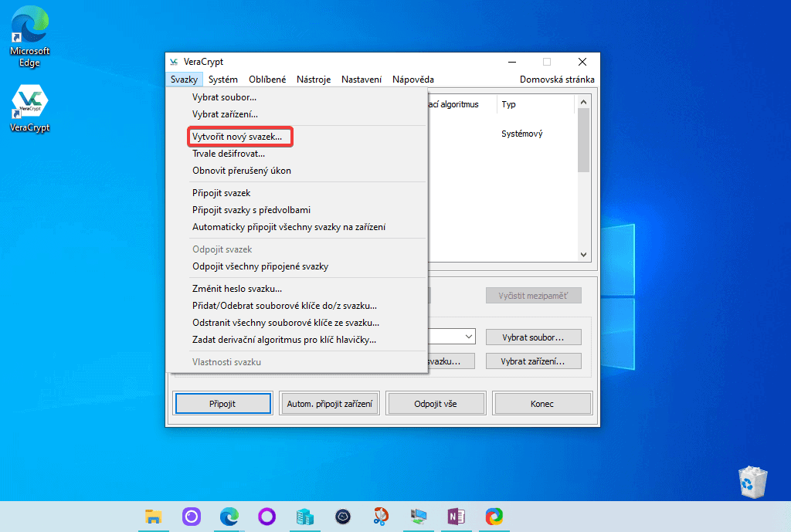Click the drive list scrollbar down arrow
The width and height of the screenshot is (791, 532).
click(584, 255)
